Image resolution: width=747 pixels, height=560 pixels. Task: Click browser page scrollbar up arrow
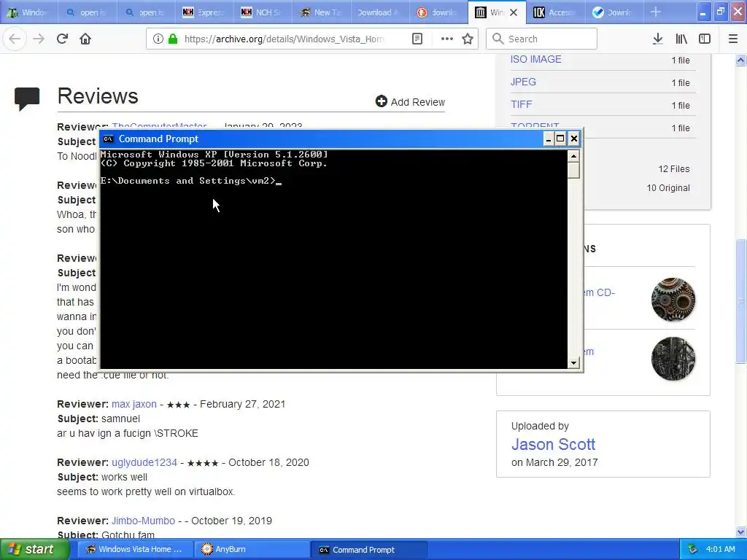pos(741,60)
